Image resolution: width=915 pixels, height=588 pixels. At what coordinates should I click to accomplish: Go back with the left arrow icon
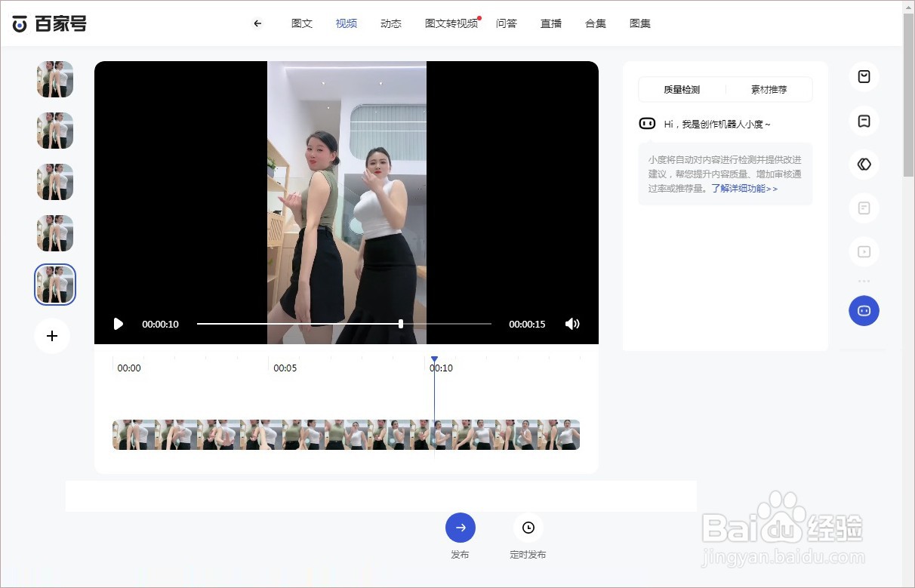coord(257,23)
